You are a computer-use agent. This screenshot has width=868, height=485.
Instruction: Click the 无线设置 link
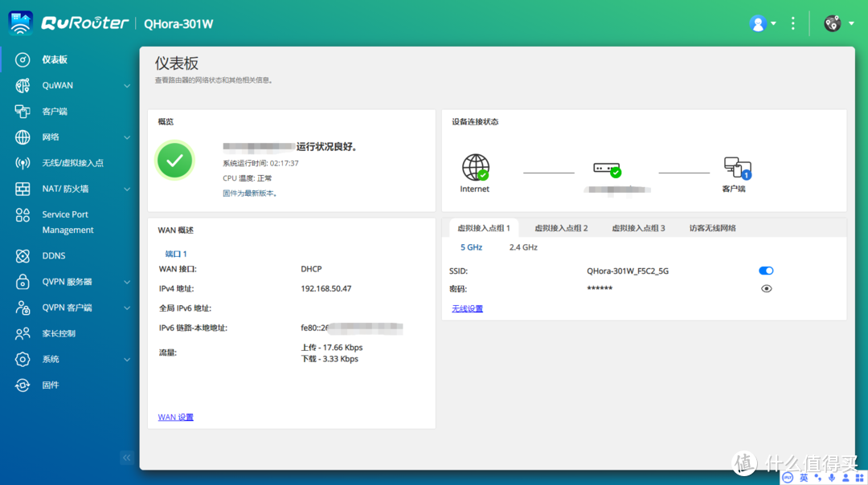(x=467, y=308)
